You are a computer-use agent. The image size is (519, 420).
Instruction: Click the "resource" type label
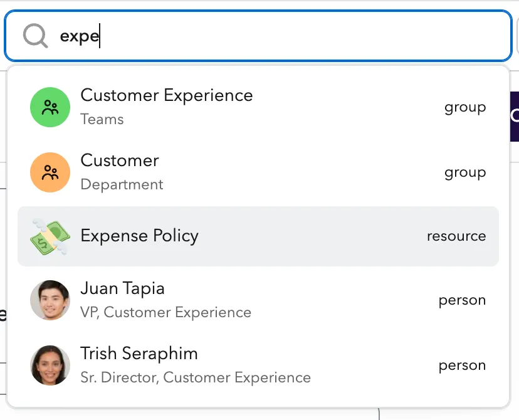click(456, 236)
